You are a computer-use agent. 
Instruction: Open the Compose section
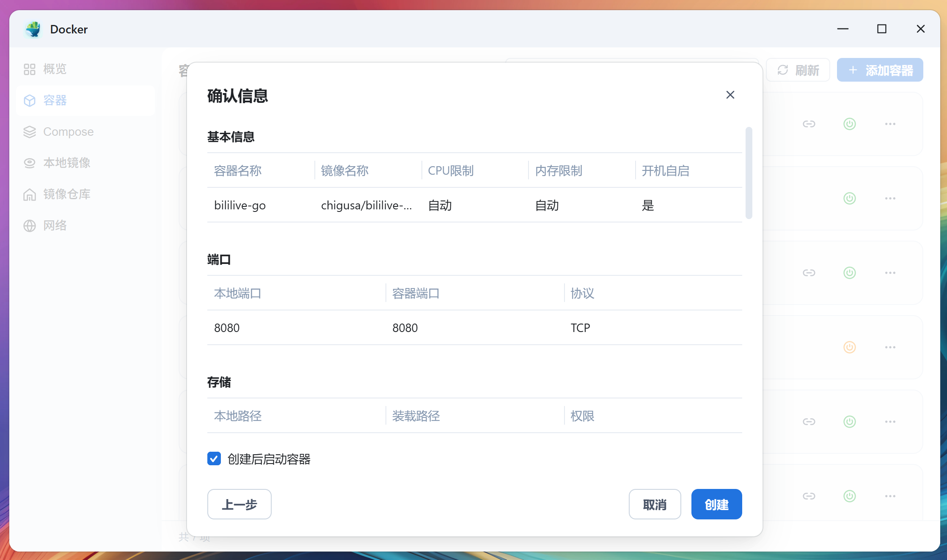pyautogui.click(x=68, y=132)
